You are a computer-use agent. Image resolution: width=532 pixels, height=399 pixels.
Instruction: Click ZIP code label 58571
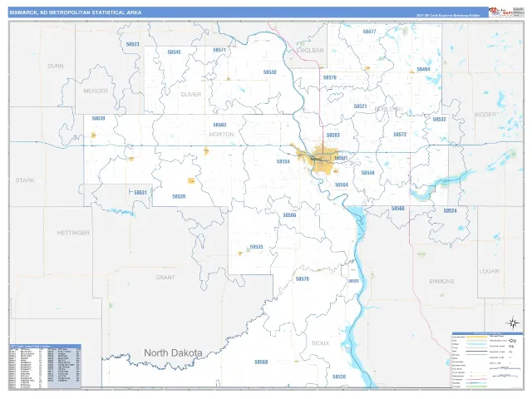point(219,50)
